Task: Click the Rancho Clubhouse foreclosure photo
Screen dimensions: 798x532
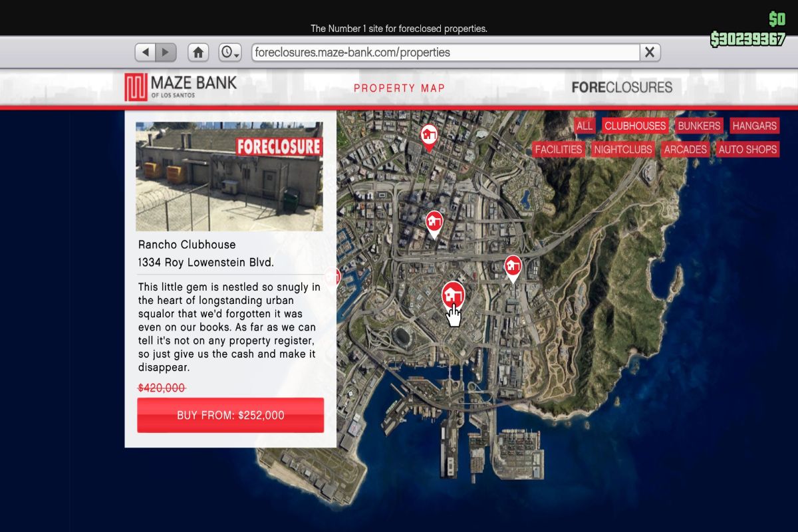Action: [230, 176]
